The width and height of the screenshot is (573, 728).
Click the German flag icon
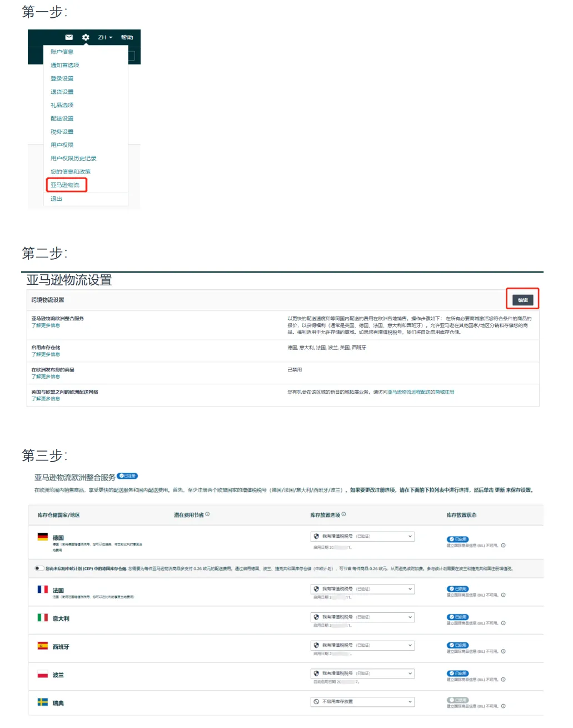[43, 537]
